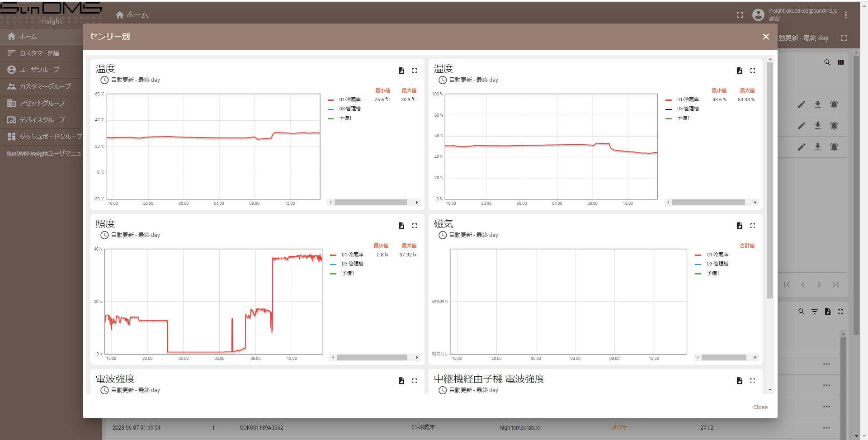Export data from the 磁気 widget
The height and width of the screenshot is (440, 868).
[x=739, y=226]
